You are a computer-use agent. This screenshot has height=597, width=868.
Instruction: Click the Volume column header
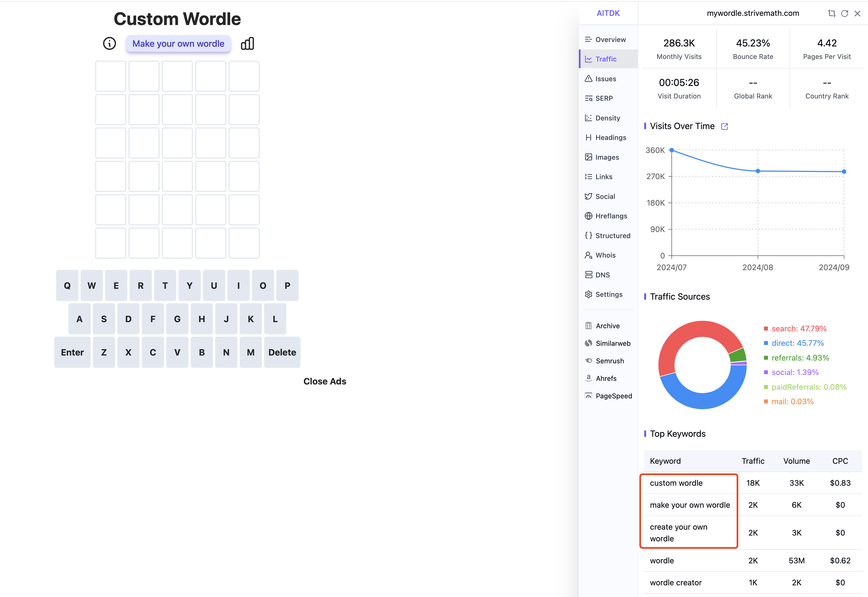(797, 462)
